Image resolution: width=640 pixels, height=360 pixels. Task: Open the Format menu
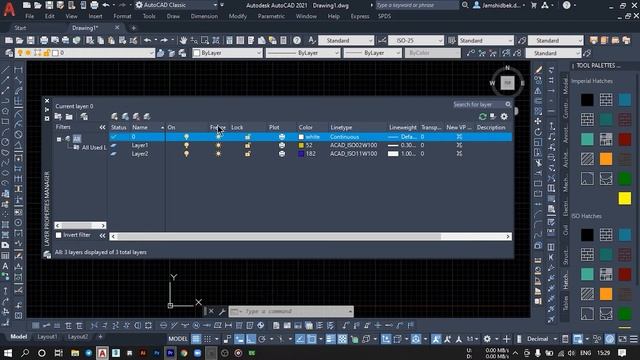(122, 16)
